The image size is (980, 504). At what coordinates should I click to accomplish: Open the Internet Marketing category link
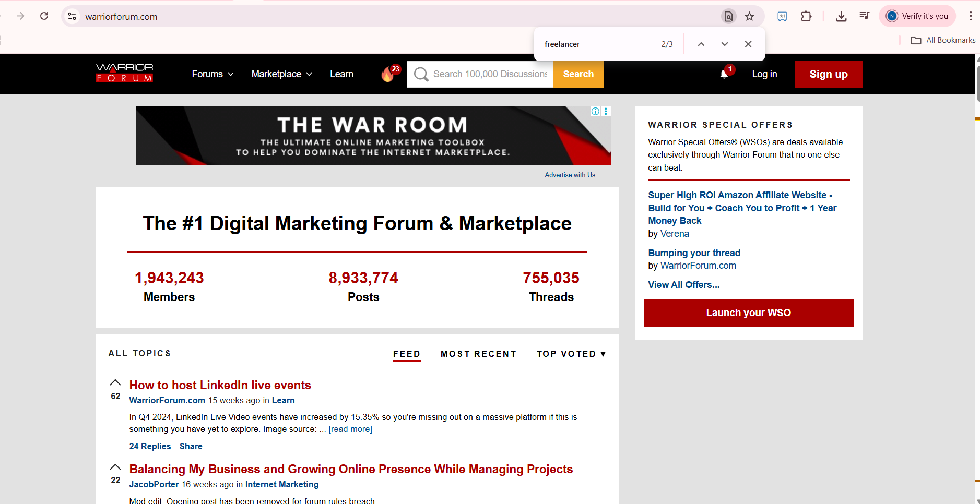click(x=282, y=485)
